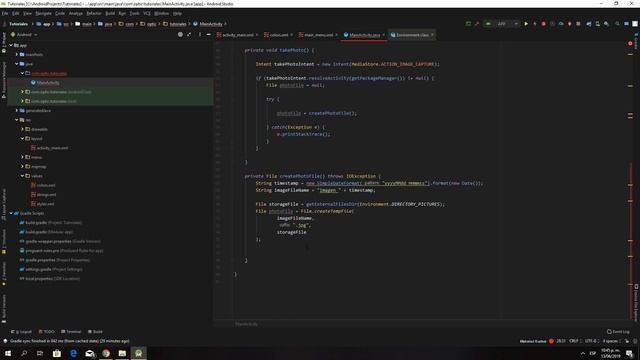Select MainActivity in the project tree

[x=48, y=83]
